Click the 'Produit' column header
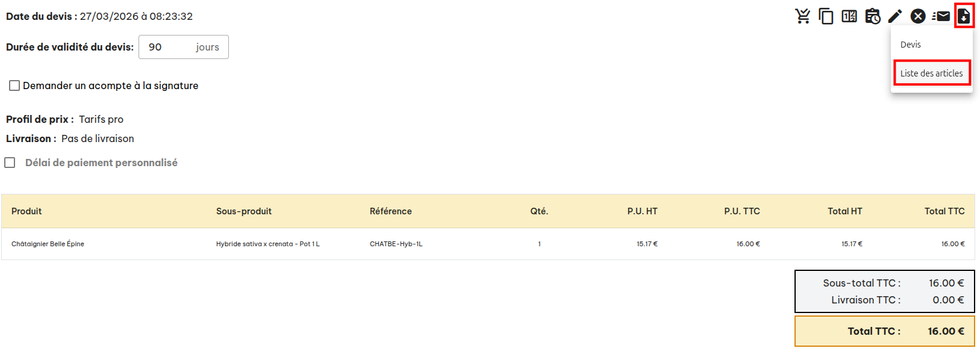980x357 pixels. click(27, 211)
